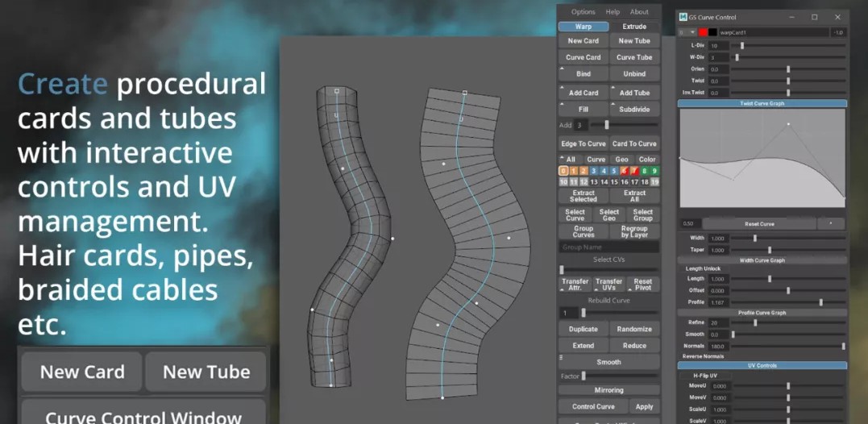Select blue layer 3
This screenshot has height=424, width=868.
pyautogui.click(x=593, y=171)
